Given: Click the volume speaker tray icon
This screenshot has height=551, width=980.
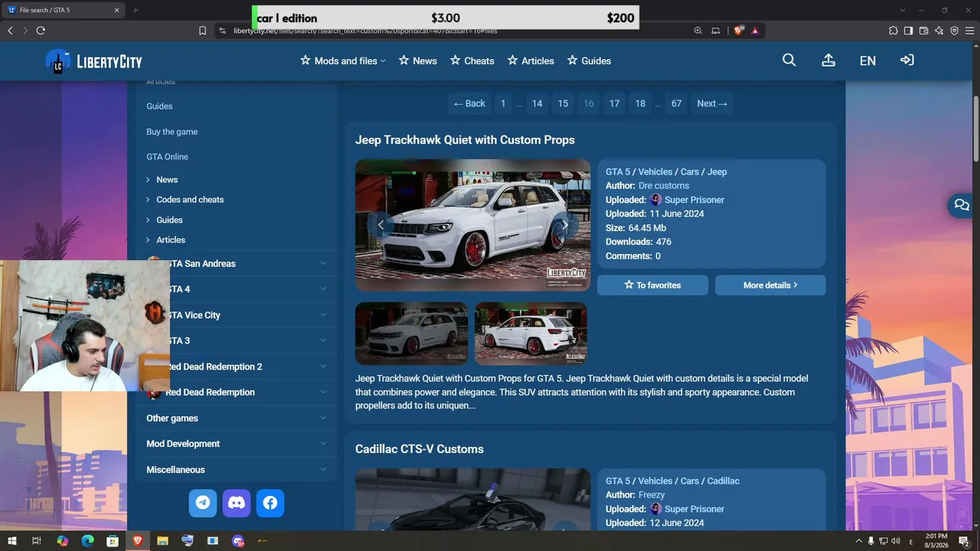Looking at the screenshot, I should 896,541.
